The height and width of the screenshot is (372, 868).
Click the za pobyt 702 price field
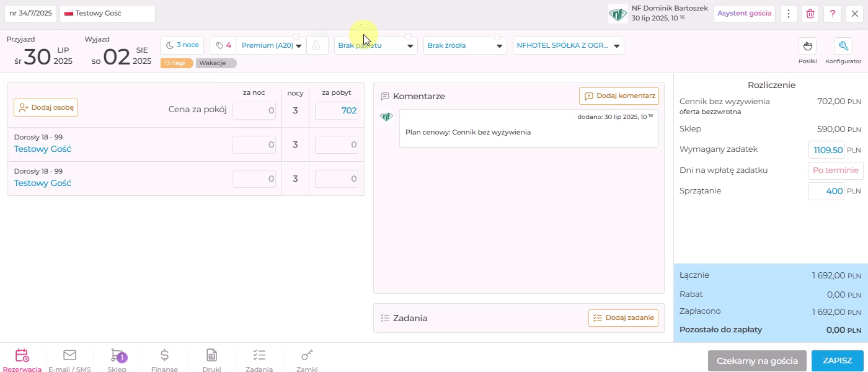[x=337, y=110]
